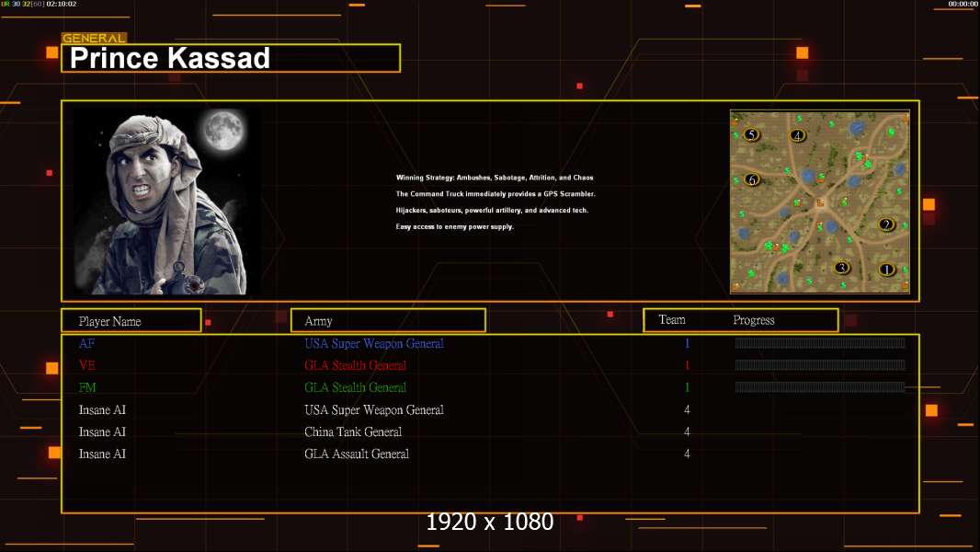Click the VE player progress bar
Viewport: 980px width, 552px height.
pos(820,365)
